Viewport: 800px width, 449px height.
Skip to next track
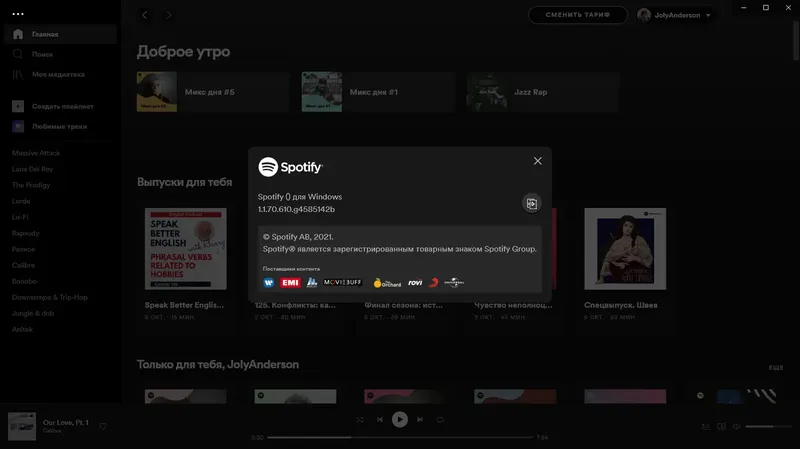tap(420, 419)
